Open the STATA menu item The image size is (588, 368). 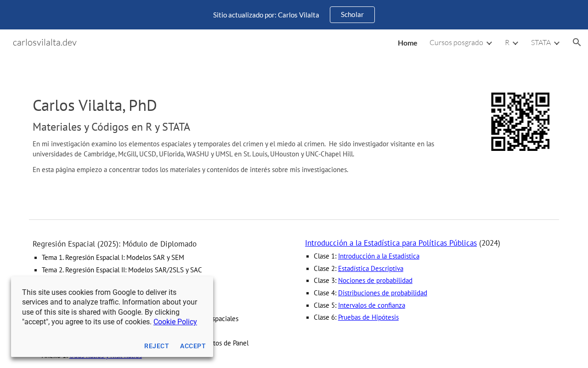pyautogui.click(x=541, y=42)
